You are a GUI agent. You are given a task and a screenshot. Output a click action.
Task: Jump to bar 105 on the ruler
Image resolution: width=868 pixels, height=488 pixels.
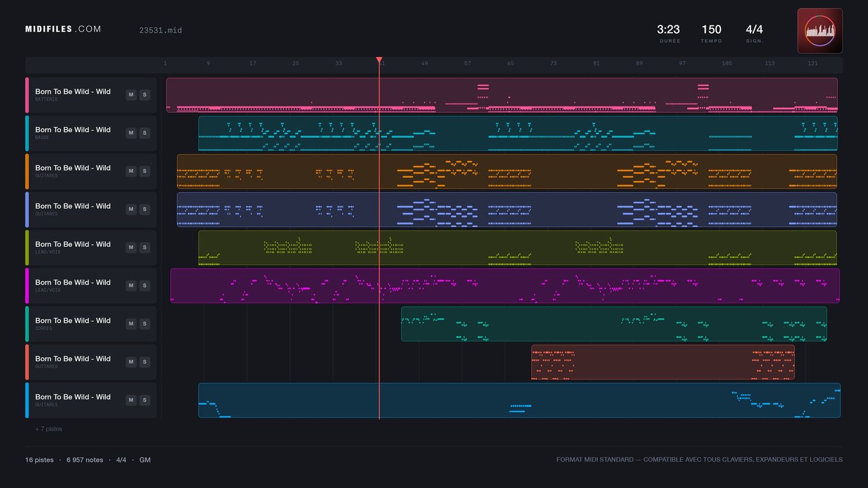(x=727, y=64)
